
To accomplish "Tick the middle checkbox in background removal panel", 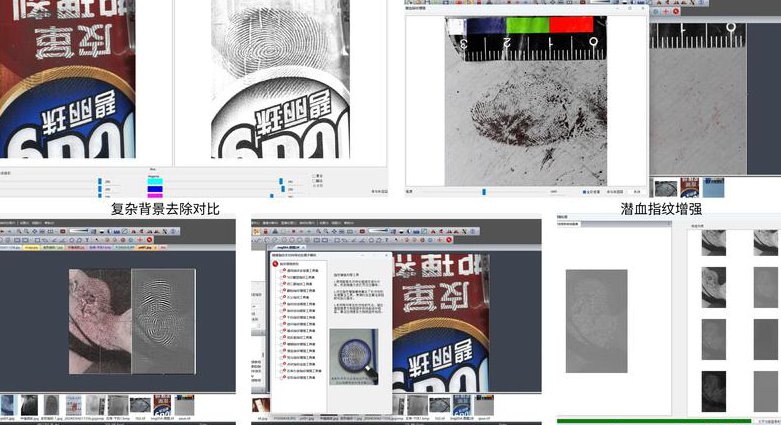I will (315, 180).
